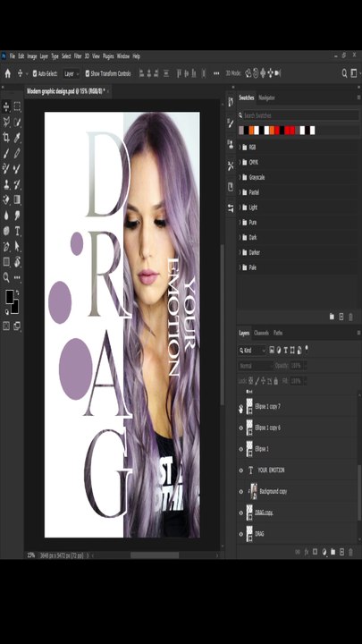Toggle the layer filter on/off switch
The image size is (362, 644).
point(307,350)
